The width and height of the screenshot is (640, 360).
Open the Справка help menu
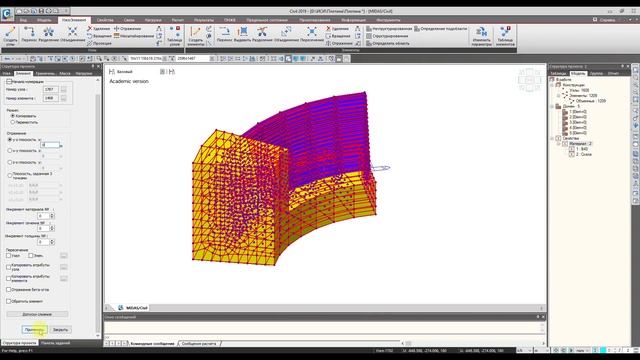click(607, 20)
